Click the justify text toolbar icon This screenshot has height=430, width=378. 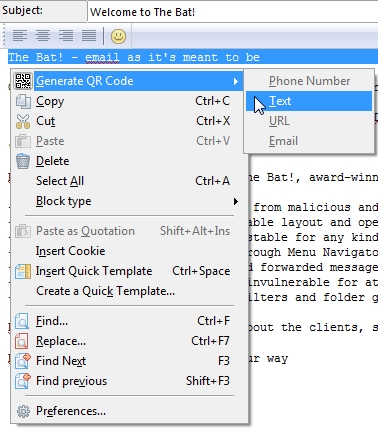[89, 36]
